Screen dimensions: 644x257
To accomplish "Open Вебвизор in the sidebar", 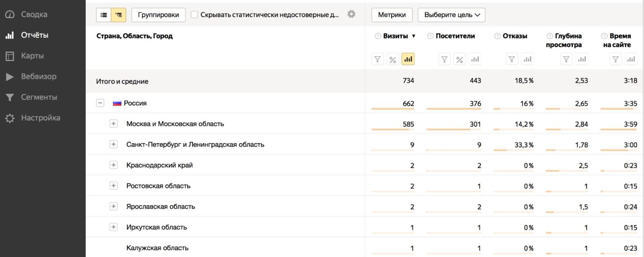I will pyautogui.click(x=39, y=76).
